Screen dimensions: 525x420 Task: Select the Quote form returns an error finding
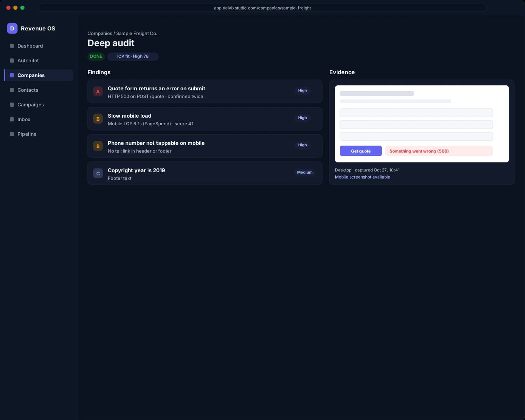pyautogui.click(x=205, y=92)
